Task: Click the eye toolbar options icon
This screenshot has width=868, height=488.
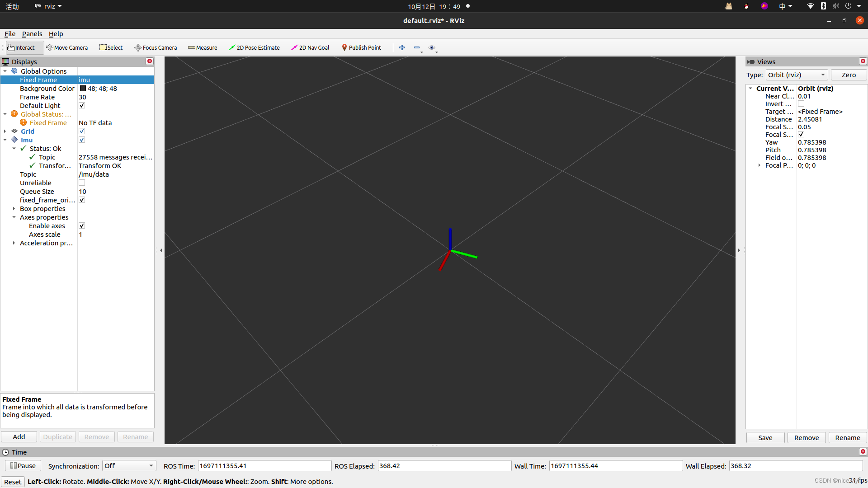Action: (432, 47)
